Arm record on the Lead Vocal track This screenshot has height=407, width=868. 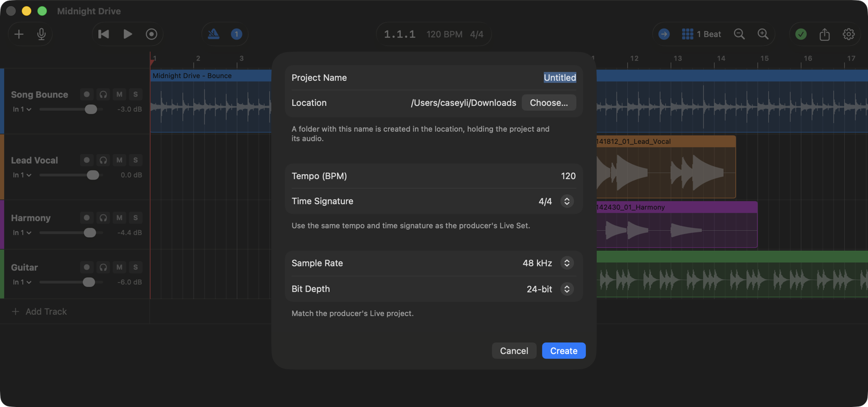coord(87,160)
